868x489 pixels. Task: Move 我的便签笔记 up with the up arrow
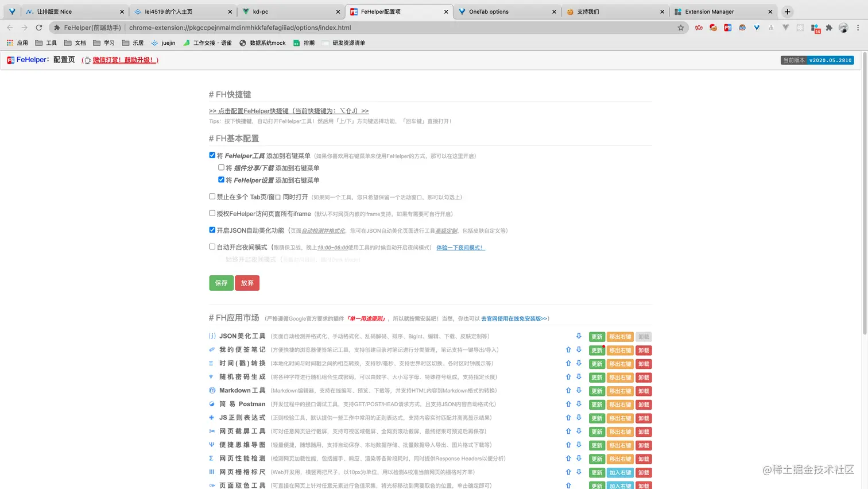pyautogui.click(x=568, y=350)
